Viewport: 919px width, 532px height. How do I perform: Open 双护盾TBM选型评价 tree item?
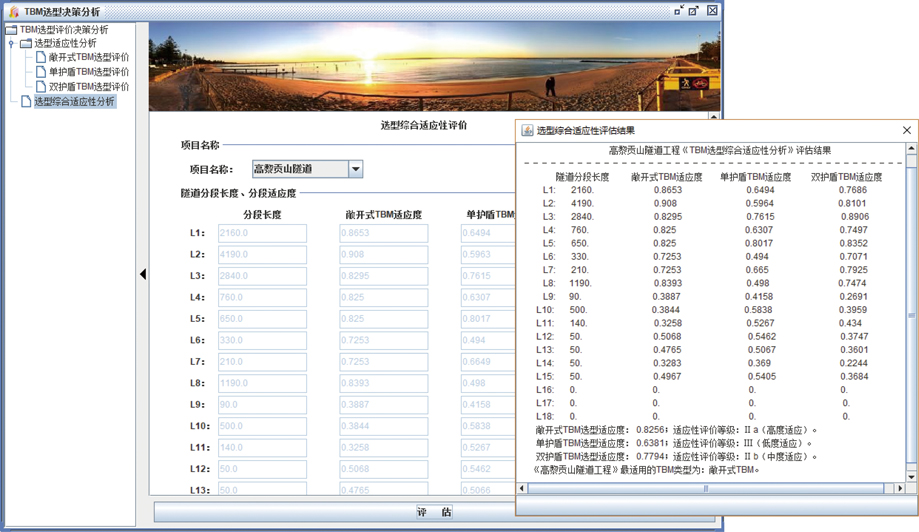[89, 87]
